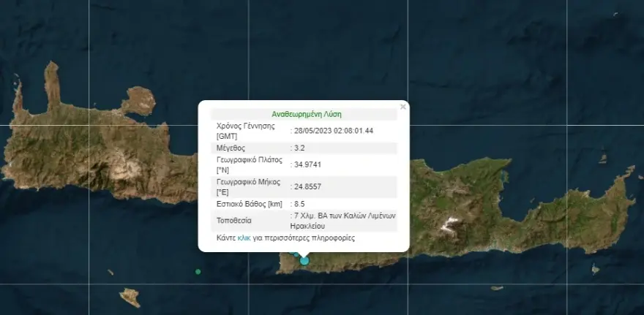This screenshot has width=644, height=315.
Task: Click the origin time value 28/05/2023 02:08:01.44
Action: (x=333, y=131)
